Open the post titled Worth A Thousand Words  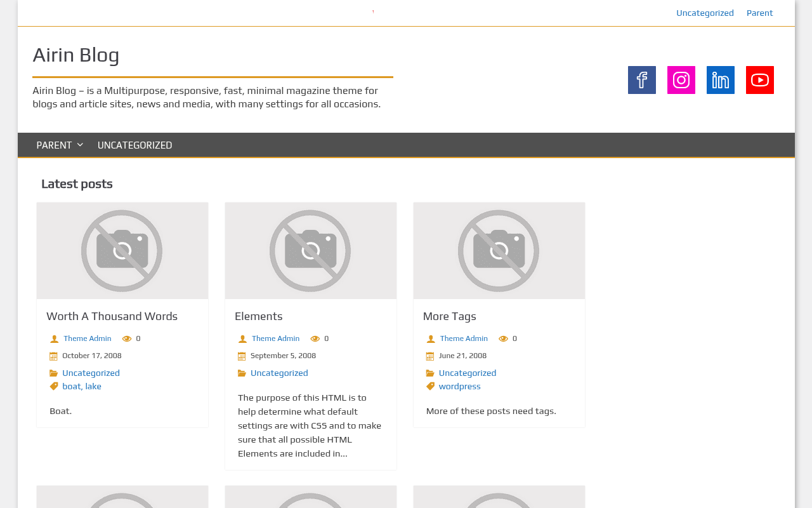tap(112, 316)
